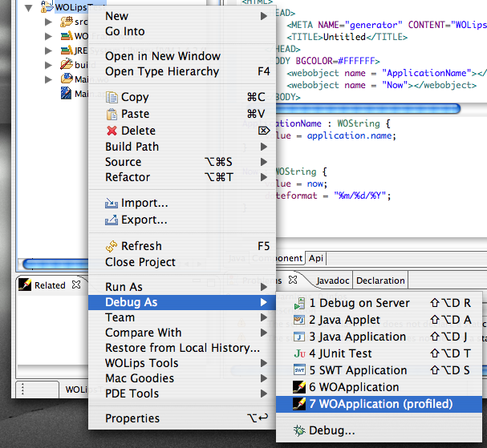Open the Run As submenu
This screenshot has width=487, height=448.
[182, 287]
